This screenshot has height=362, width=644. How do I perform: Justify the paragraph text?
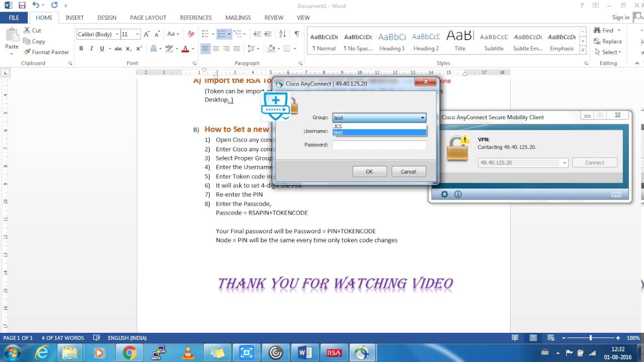[237, 49]
